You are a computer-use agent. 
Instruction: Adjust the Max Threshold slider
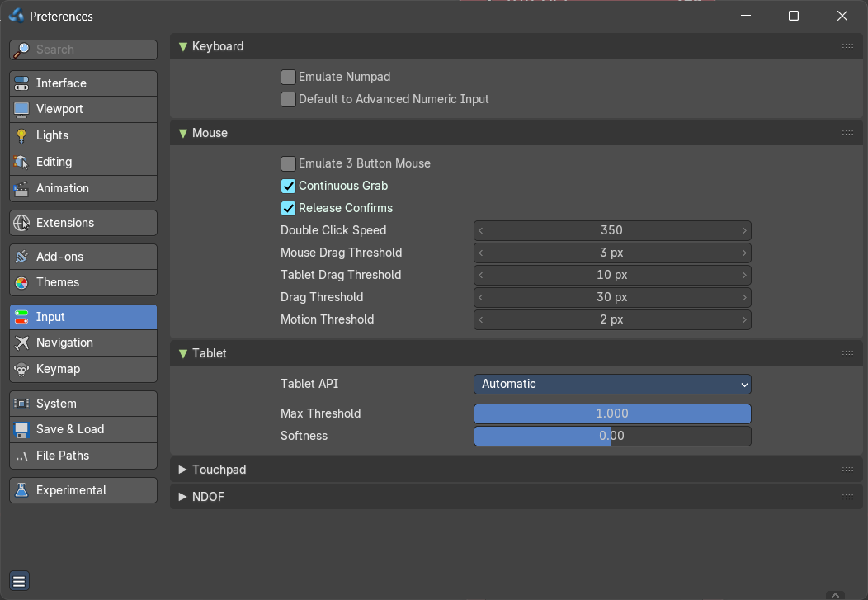tap(612, 414)
